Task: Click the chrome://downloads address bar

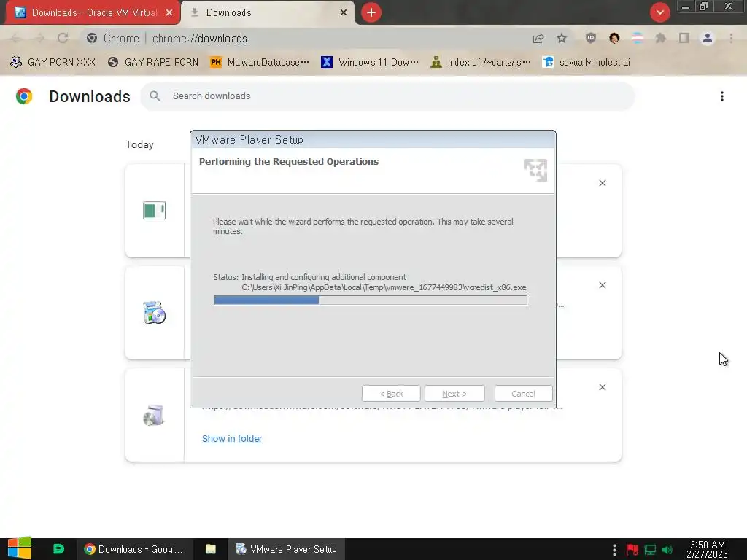Action: (305, 38)
